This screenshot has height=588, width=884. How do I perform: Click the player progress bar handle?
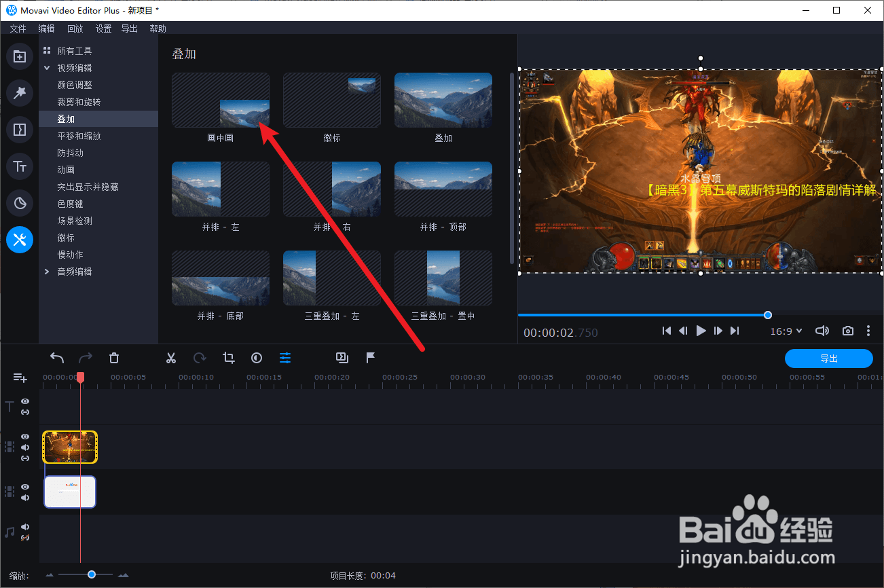point(768,315)
